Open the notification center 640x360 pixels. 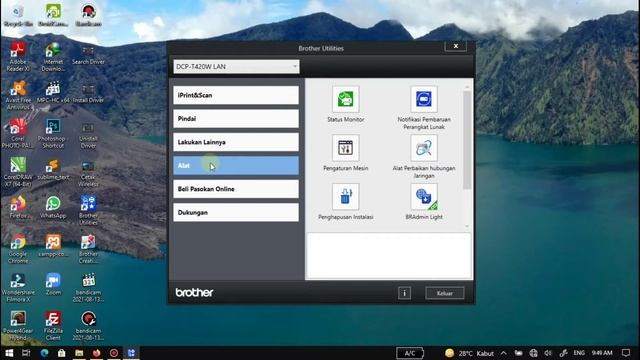pyautogui.click(x=626, y=353)
